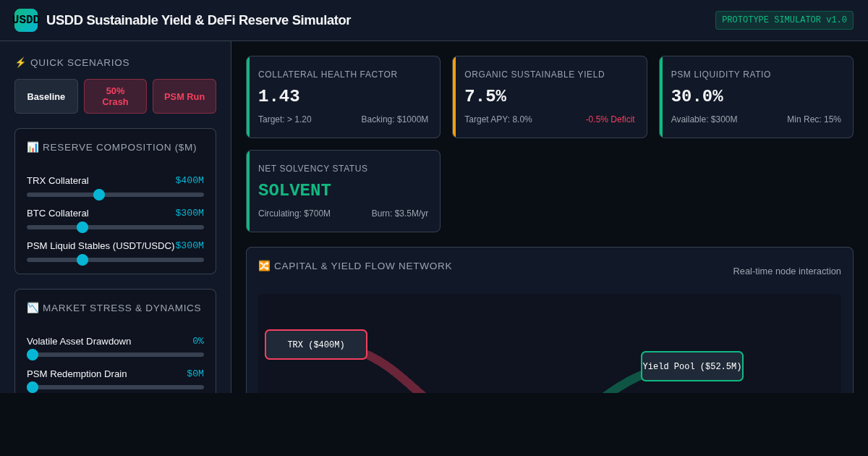
Task: Click the PSM Liquid Stables (USDT/USDC) label
Action: 101,246
